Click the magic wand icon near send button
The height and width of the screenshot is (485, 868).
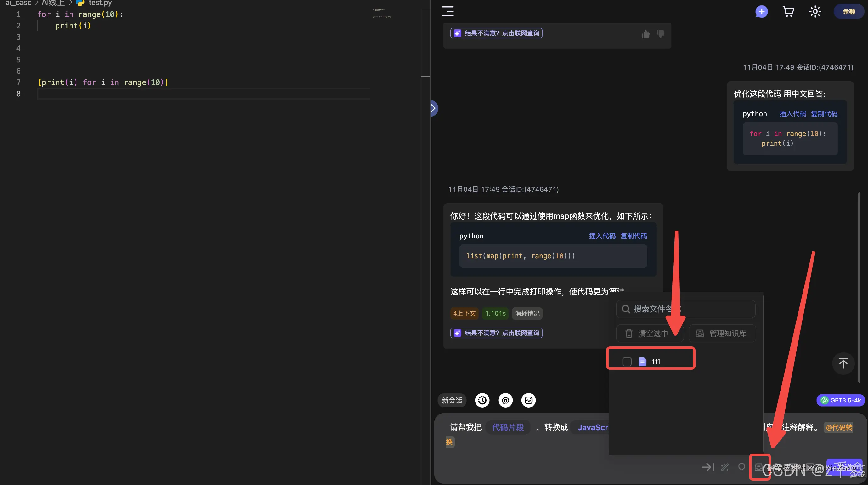[x=725, y=467]
